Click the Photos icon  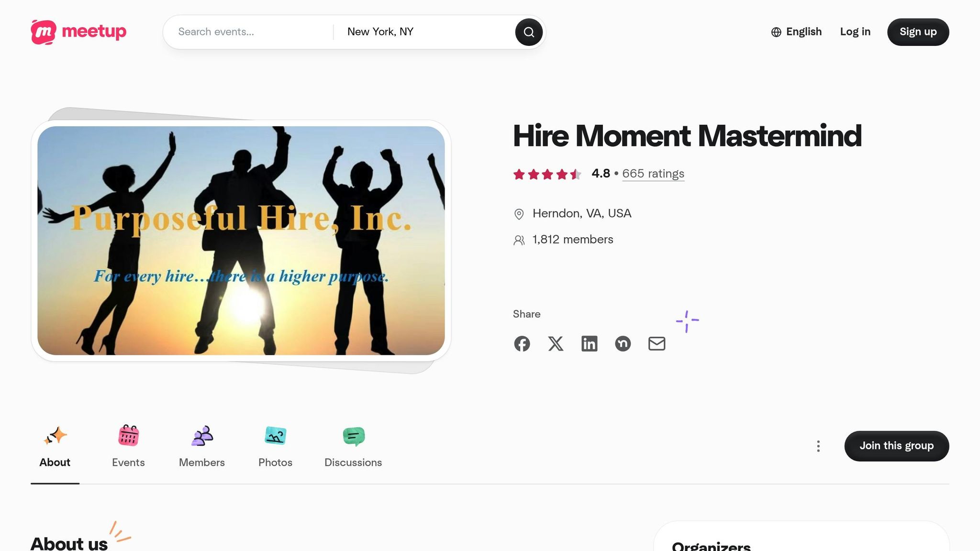[x=275, y=435]
